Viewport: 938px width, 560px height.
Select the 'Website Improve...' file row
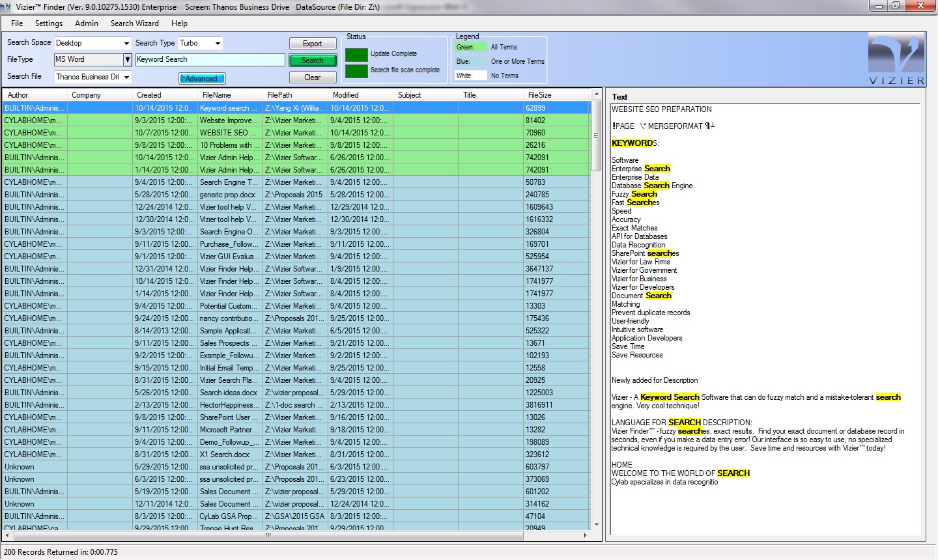[296, 120]
